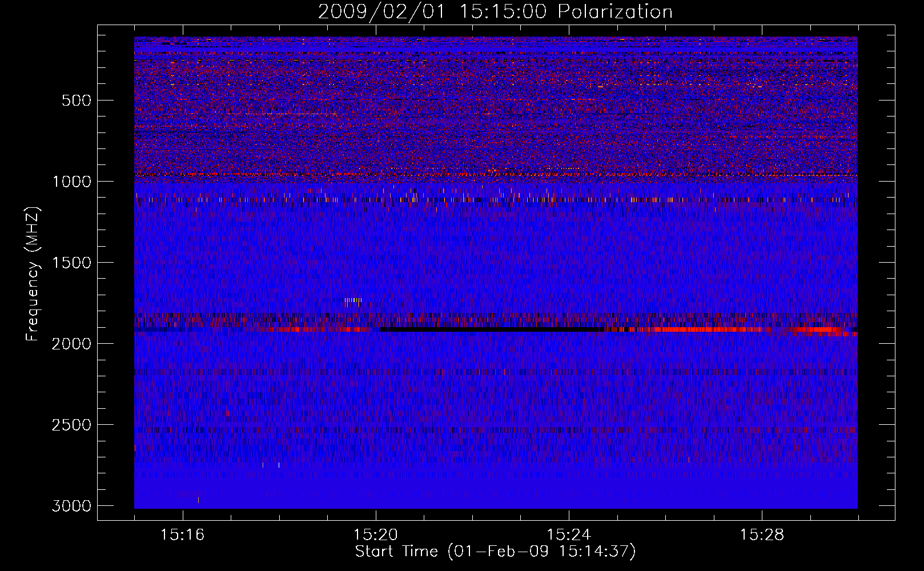
Task: Click the 15:24 time tick label
Action: (x=569, y=535)
